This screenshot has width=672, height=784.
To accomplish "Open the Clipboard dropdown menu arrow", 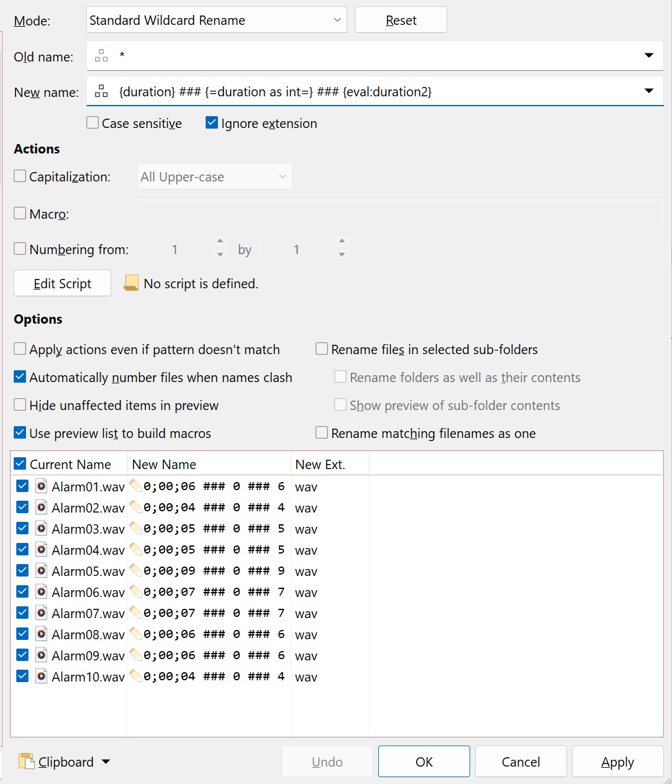I will tap(106, 762).
